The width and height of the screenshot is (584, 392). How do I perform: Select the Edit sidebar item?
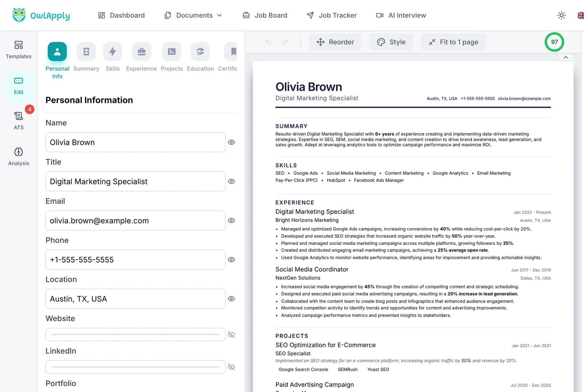click(19, 86)
